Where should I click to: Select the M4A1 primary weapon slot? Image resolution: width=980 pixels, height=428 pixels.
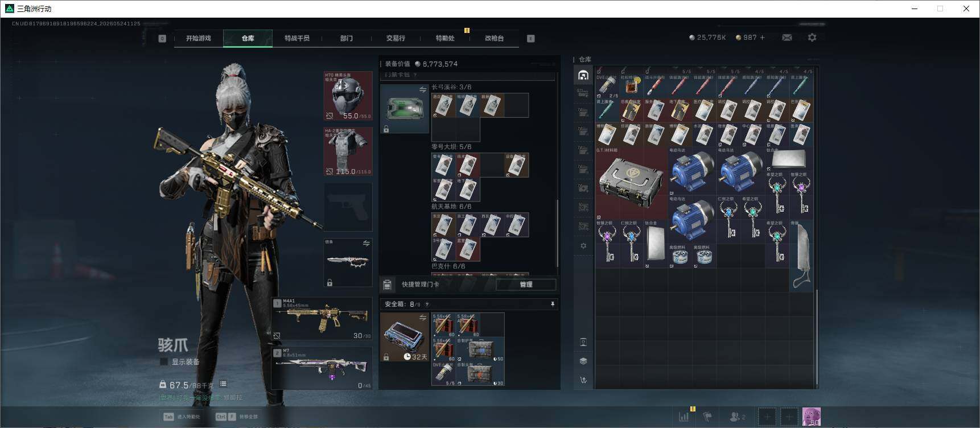point(322,319)
